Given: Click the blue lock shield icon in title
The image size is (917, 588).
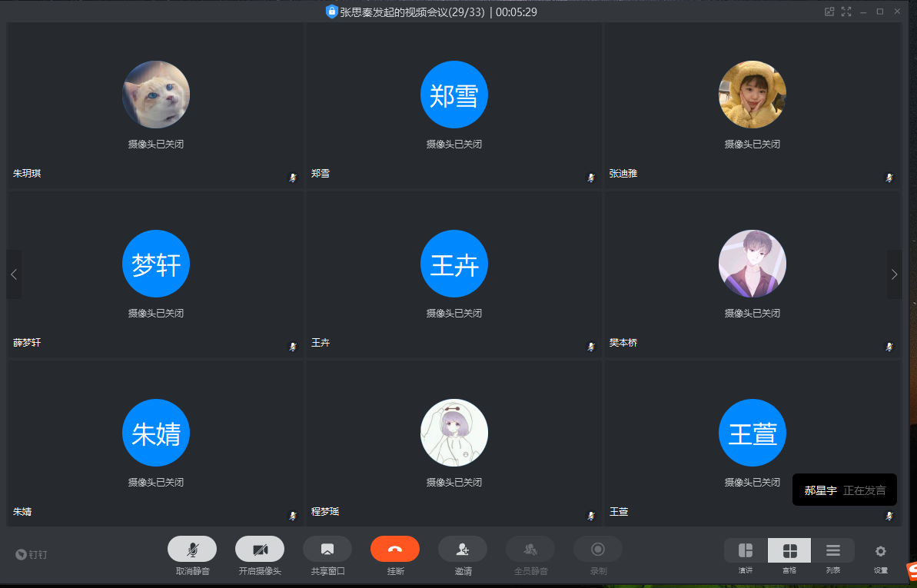Looking at the screenshot, I should [332, 12].
